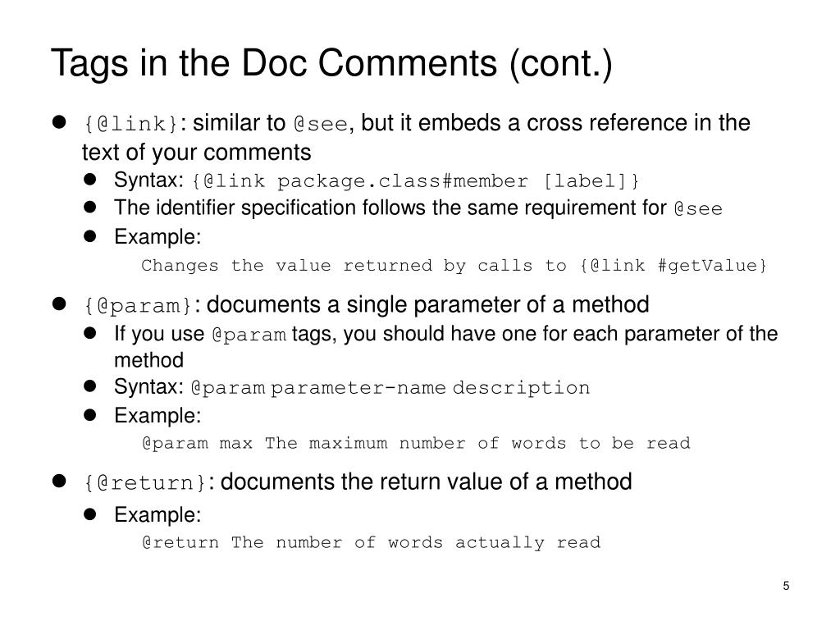The height and width of the screenshot is (630, 840).
Task: Click slide page number 5
Action: click(x=786, y=586)
